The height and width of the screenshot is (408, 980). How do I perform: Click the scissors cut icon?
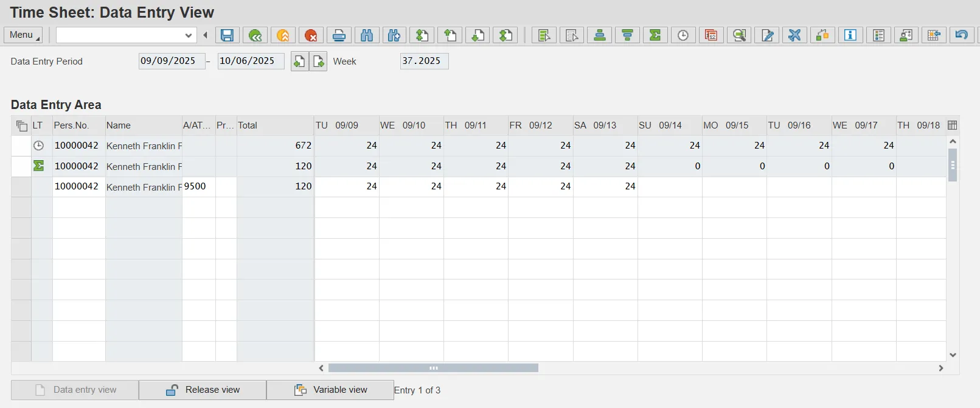coord(794,35)
